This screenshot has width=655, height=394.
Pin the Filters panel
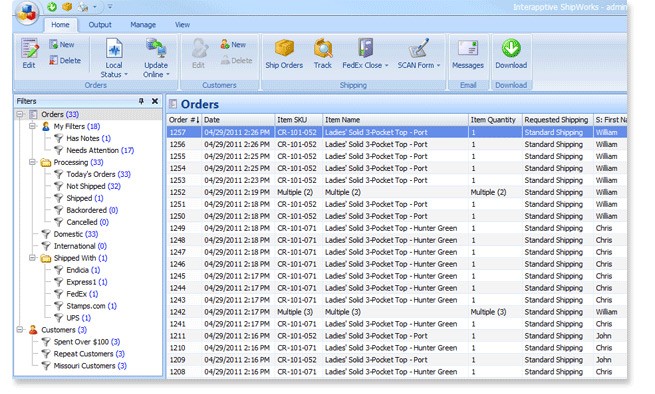[141, 101]
